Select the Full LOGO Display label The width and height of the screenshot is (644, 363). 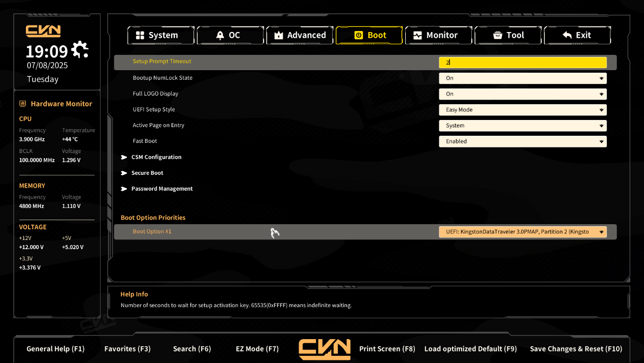155,94
